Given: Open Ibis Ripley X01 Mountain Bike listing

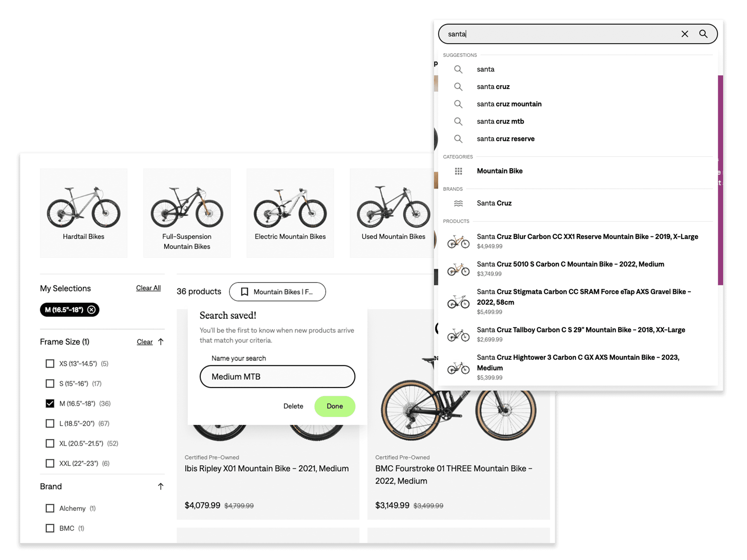Looking at the screenshot, I should [267, 468].
